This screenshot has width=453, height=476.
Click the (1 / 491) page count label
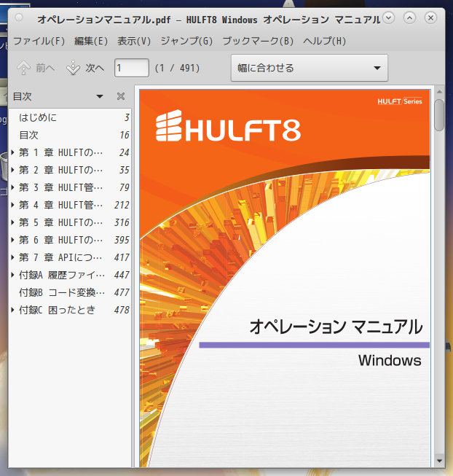178,68
